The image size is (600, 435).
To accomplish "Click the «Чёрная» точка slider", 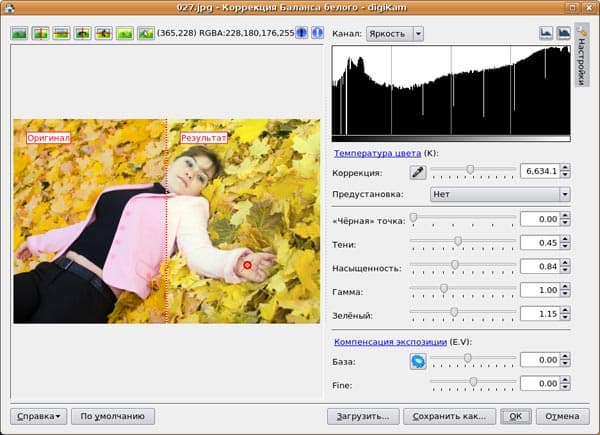I will pos(463,219).
